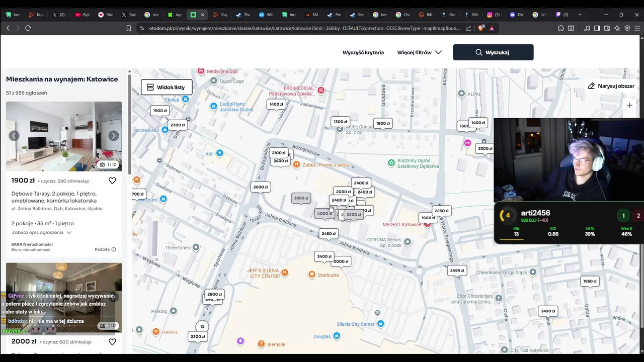
Task: Zoom in the map with plus button
Action: pos(629,106)
